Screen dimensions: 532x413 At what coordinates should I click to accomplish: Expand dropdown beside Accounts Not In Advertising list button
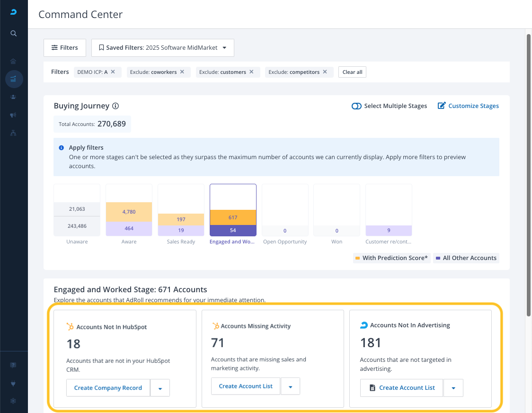pyautogui.click(x=453, y=388)
